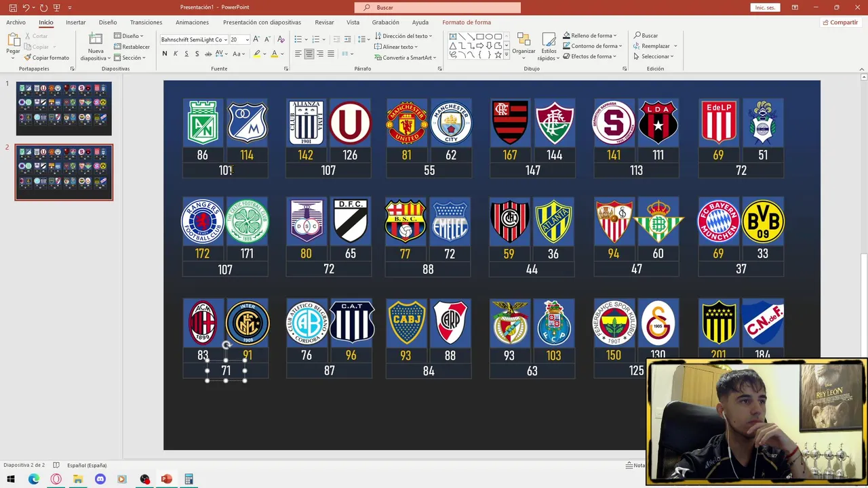The height and width of the screenshot is (488, 868).
Task: Justify the paragraph text
Action: click(x=330, y=54)
